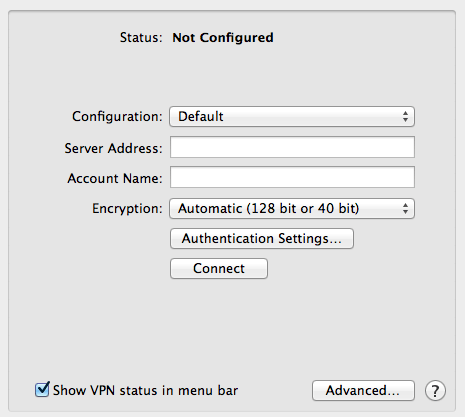Click 'Automatic (128 bit or 40 bit)' option text
Screen dimensions: 465x417
pos(269,209)
